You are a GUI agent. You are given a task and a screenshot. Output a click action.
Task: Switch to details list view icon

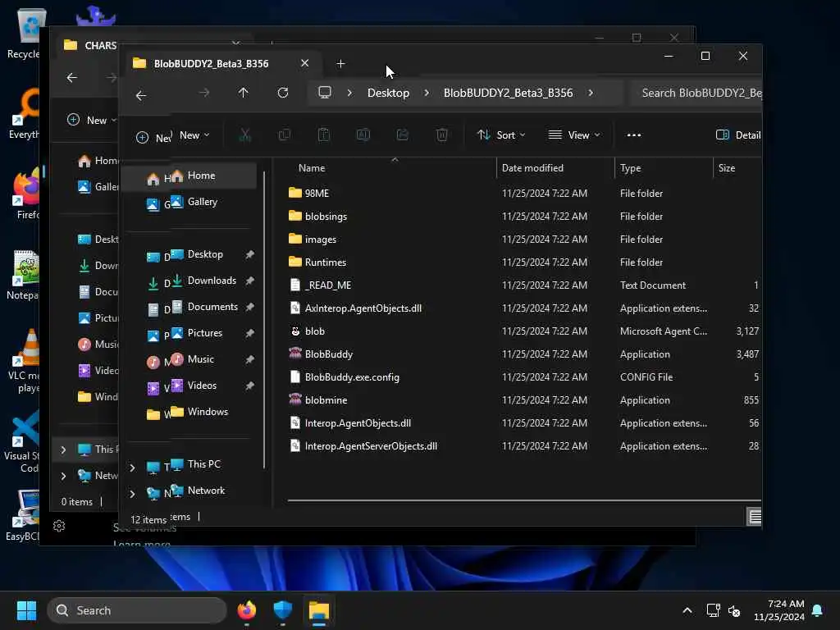755,517
